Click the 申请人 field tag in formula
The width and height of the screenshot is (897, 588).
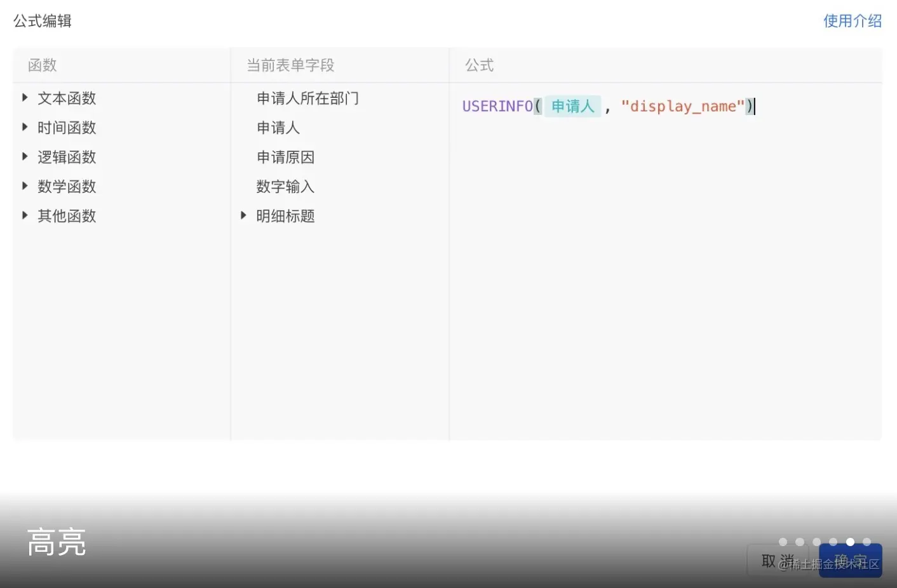pos(572,106)
